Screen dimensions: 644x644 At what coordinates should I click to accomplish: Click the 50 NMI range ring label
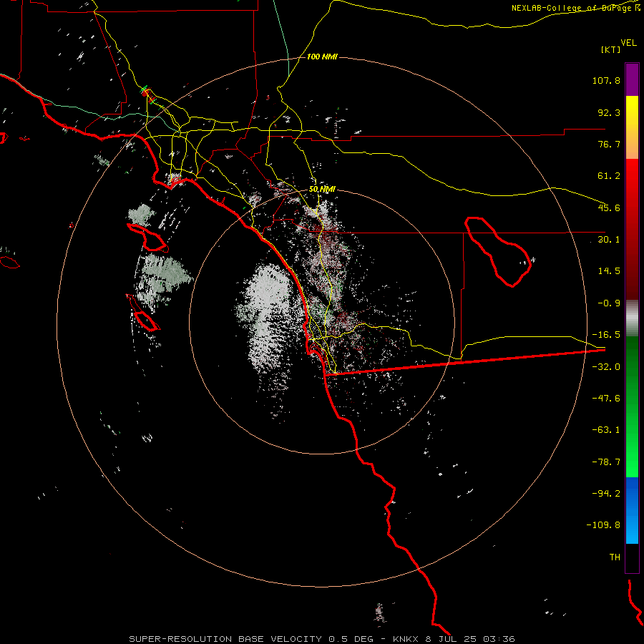point(322,190)
